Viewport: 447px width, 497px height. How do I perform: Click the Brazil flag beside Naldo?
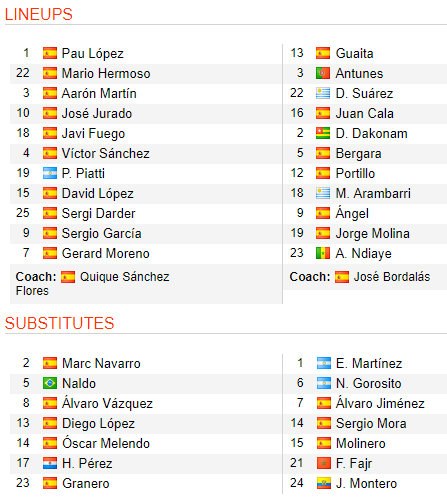click(x=50, y=383)
